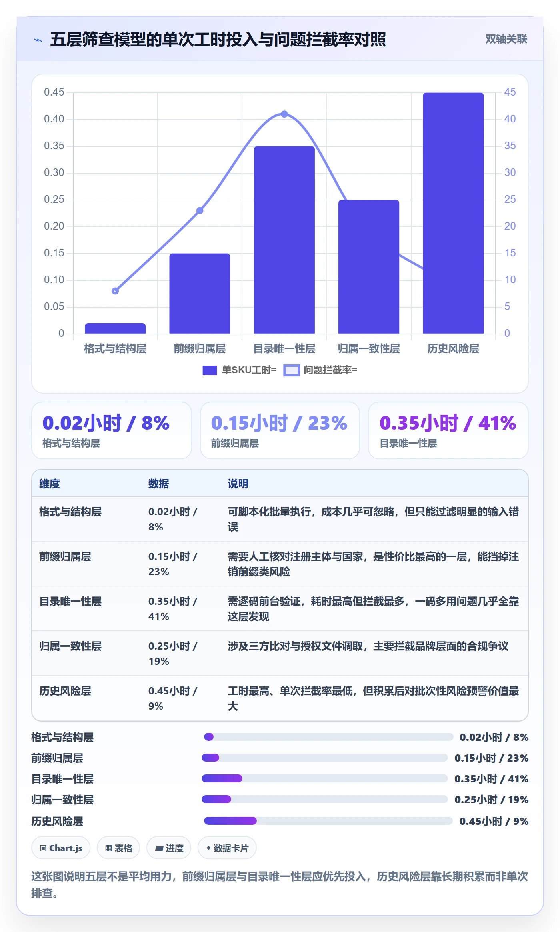Toggle the 问题拦截率 legend swatch

(292, 370)
